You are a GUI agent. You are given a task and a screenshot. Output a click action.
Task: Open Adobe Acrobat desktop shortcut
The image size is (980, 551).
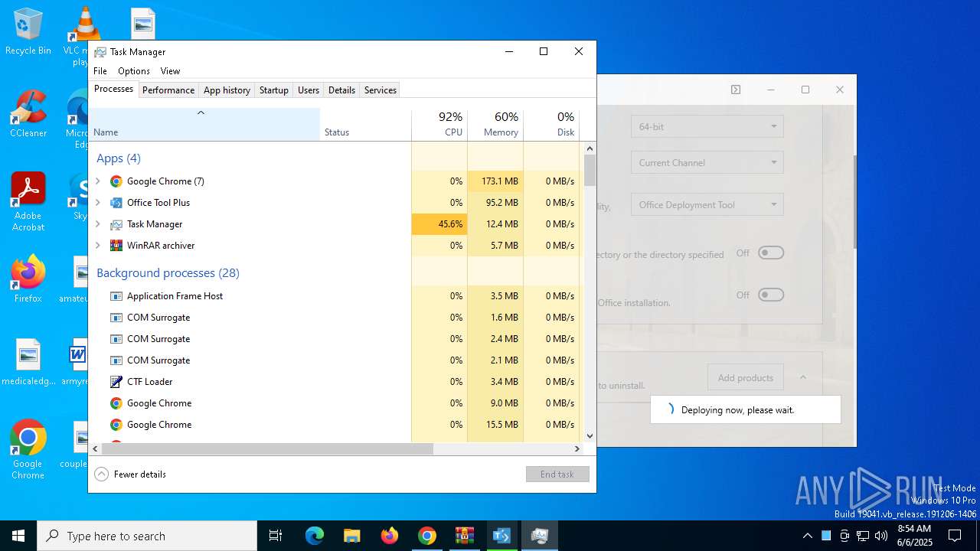28,202
